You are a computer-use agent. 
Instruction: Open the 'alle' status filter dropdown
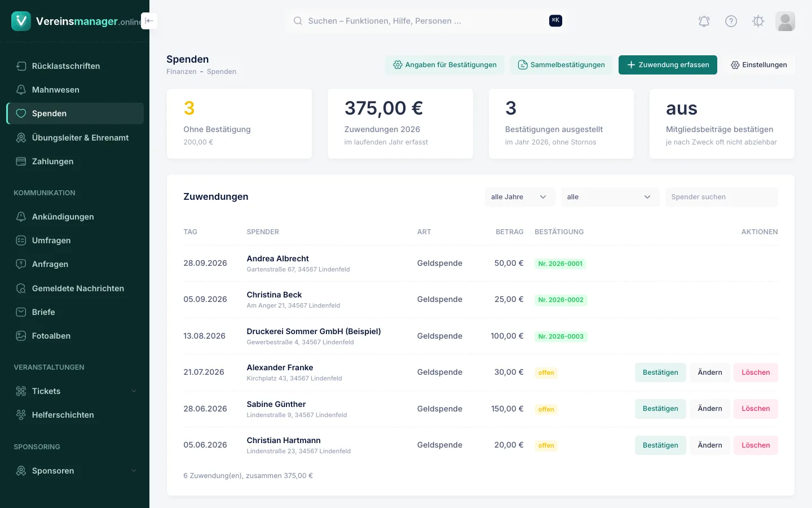[610, 197]
